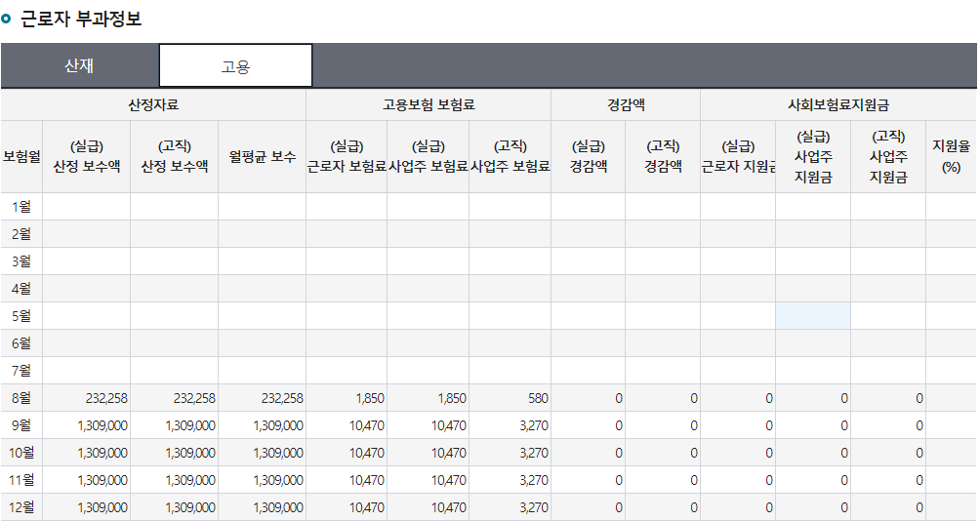Click 580 in the 8월 row
This screenshot has width=980, height=521.
click(x=536, y=398)
